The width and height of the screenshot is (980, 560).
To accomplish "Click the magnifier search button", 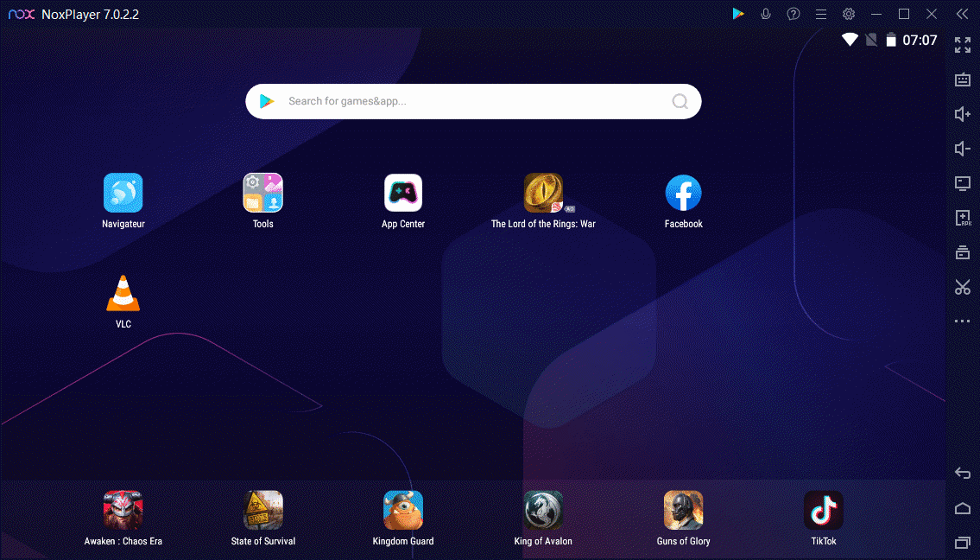I will click(680, 101).
